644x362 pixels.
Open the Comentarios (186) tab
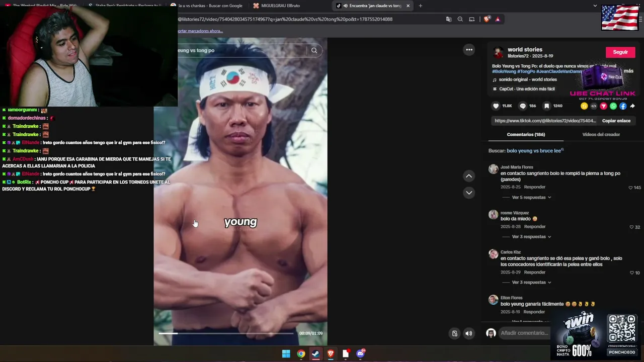click(x=526, y=134)
